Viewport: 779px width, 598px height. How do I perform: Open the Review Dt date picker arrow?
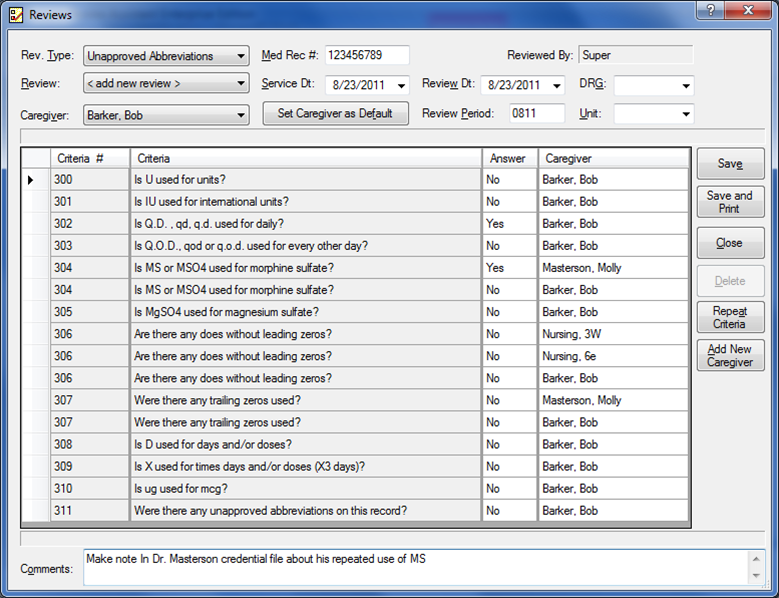[x=557, y=85]
